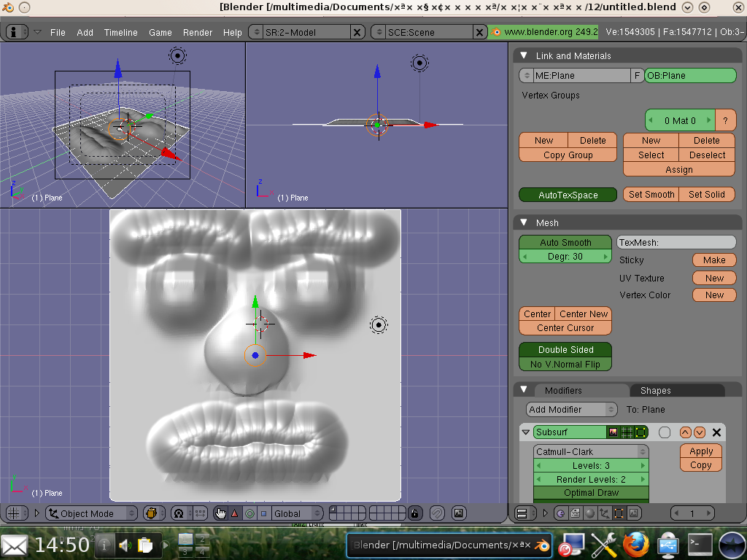The height and width of the screenshot is (560, 747).
Task: Switch to the Shapes tab
Action: tap(676, 391)
